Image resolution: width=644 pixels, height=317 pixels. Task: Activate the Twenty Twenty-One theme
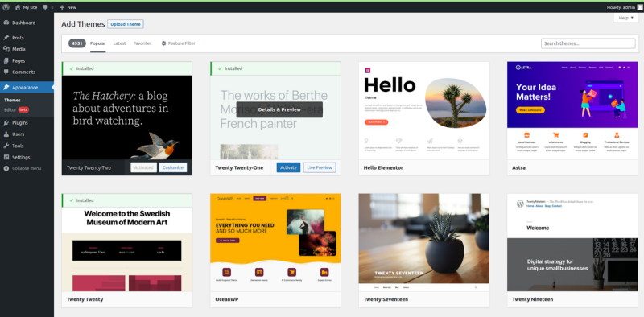(x=288, y=167)
